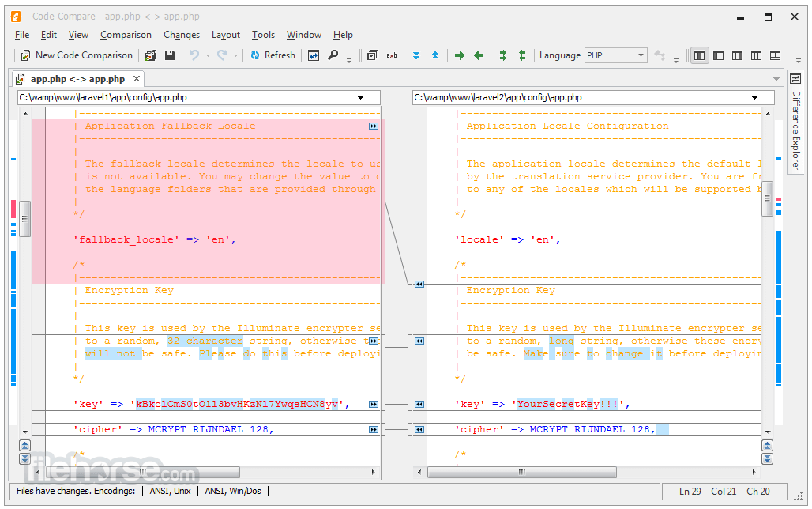Click the Save floppy disk icon
812x509 pixels.
170,55
